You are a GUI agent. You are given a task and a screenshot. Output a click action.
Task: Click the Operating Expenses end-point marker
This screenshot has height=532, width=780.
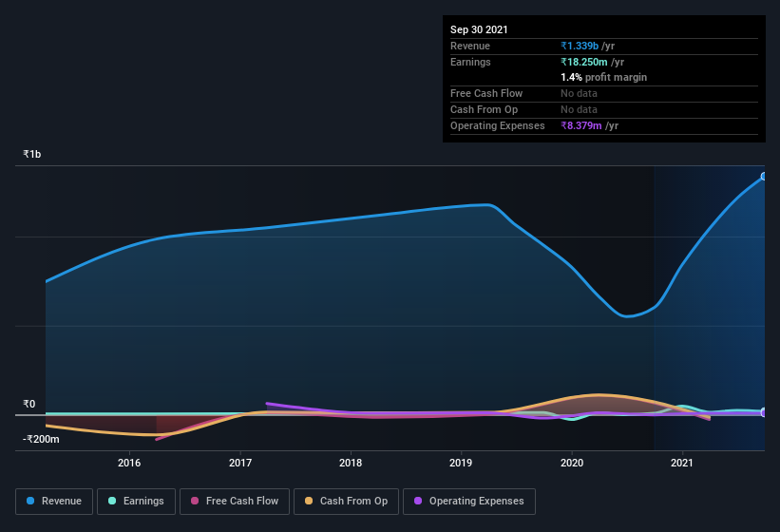764,412
